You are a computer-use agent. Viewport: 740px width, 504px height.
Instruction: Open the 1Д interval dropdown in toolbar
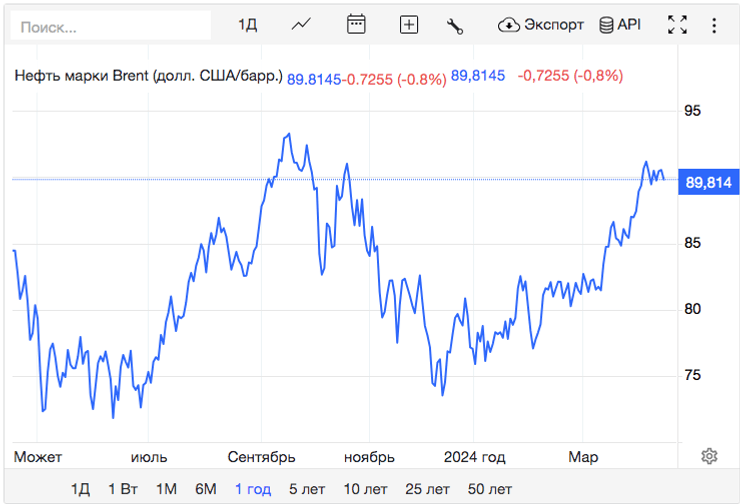tap(247, 25)
